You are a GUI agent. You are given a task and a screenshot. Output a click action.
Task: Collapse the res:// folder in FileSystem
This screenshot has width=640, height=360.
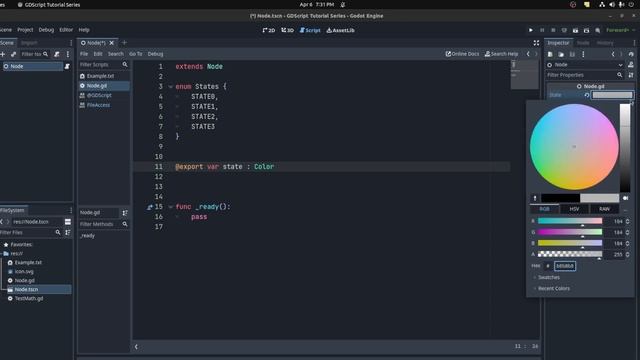pyautogui.click(x=1, y=253)
